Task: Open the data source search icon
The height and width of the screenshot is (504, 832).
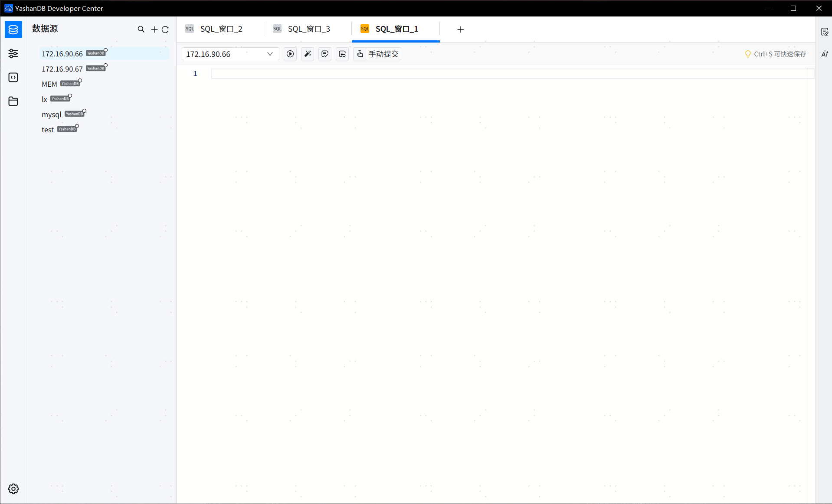Action: [x=141, y=29]
